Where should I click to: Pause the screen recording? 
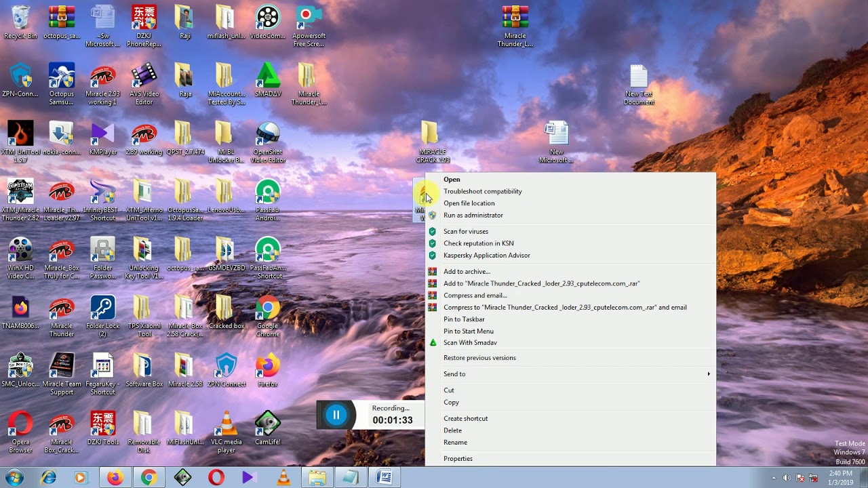click(x=336, y=415)
